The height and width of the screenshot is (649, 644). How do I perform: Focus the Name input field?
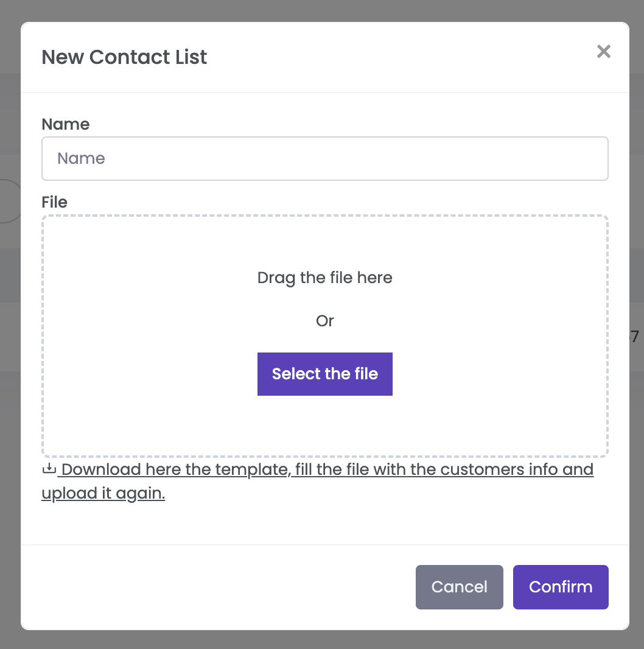325,159
